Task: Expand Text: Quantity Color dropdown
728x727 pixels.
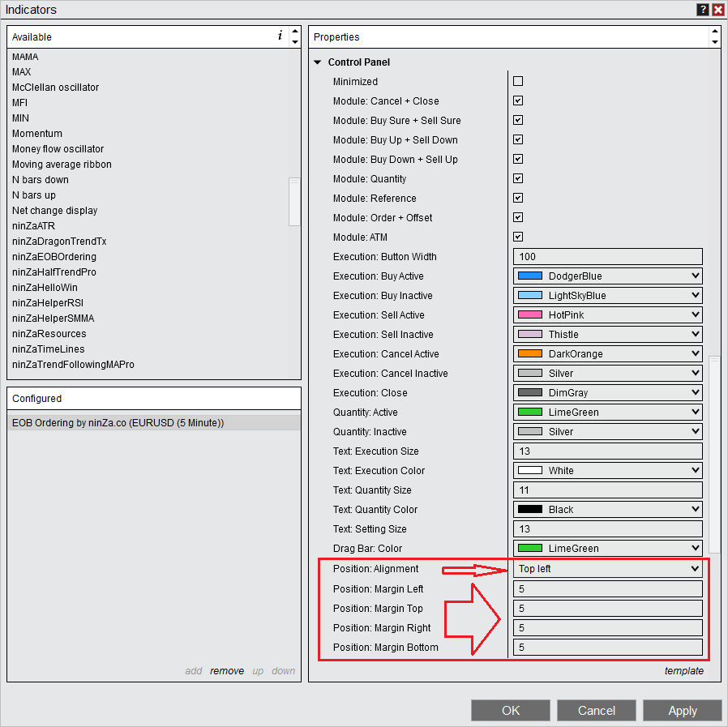Action: [607, 510]
